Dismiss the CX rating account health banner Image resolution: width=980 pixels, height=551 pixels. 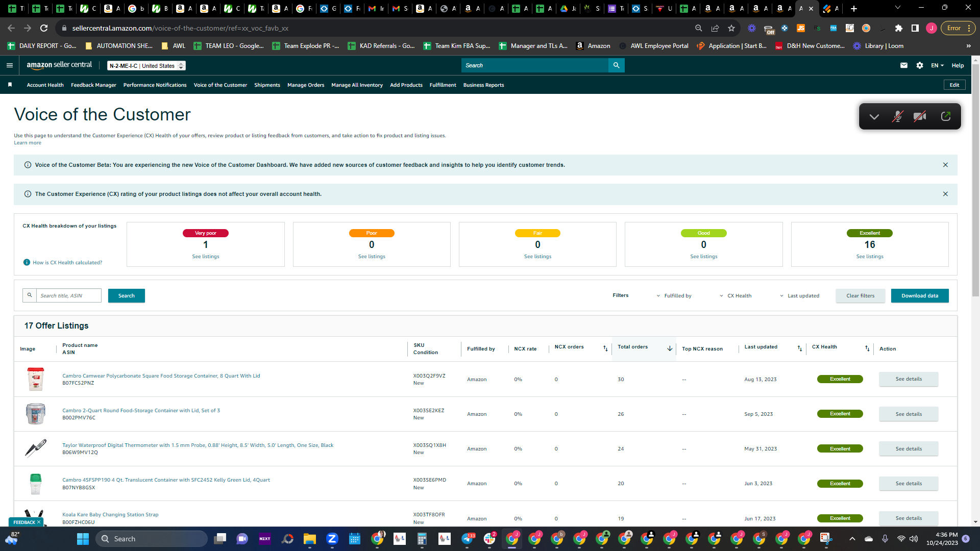click(945, 194)
